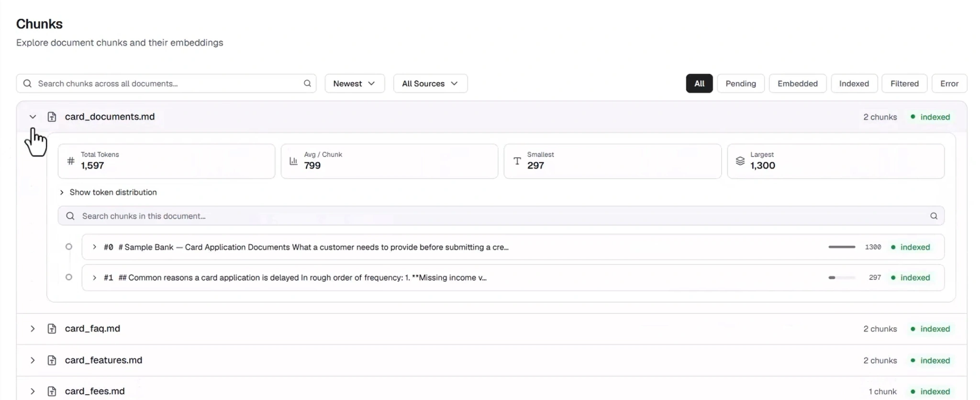Screen dimensions: 980x400
Task: Click search icon at right of document chunk search
Action: pyautogui.click(x=934, y=216)
